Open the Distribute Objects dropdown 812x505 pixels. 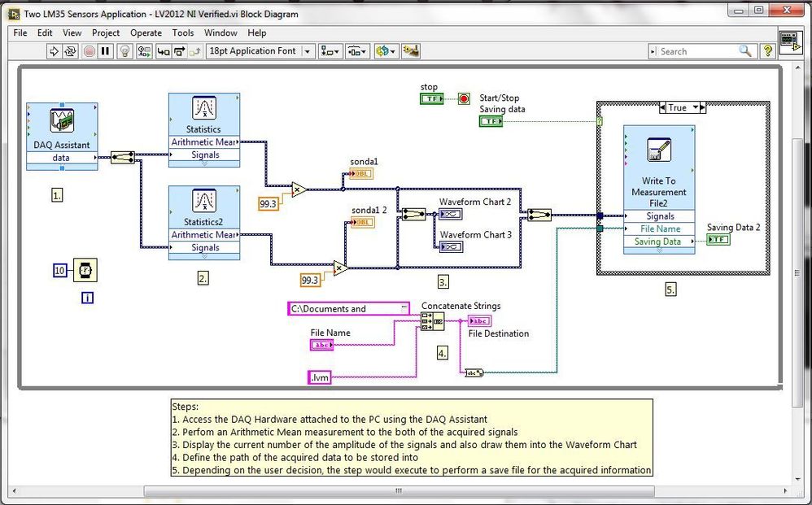(x=357, y=51)
